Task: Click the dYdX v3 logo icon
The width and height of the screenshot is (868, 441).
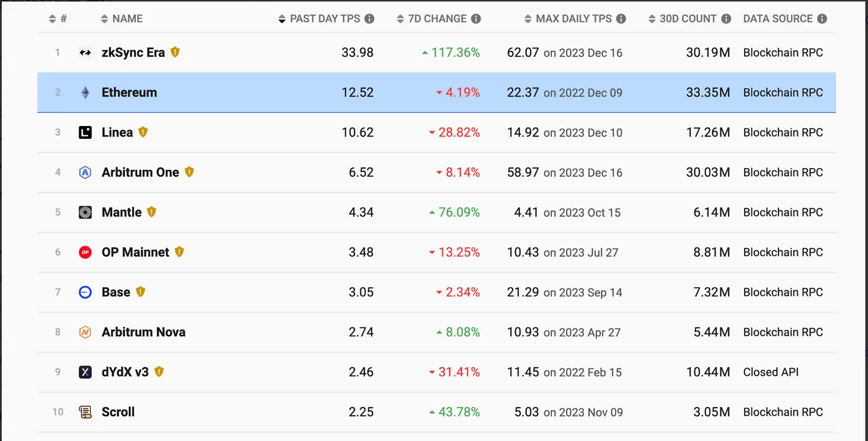Action: click(86, 372)
